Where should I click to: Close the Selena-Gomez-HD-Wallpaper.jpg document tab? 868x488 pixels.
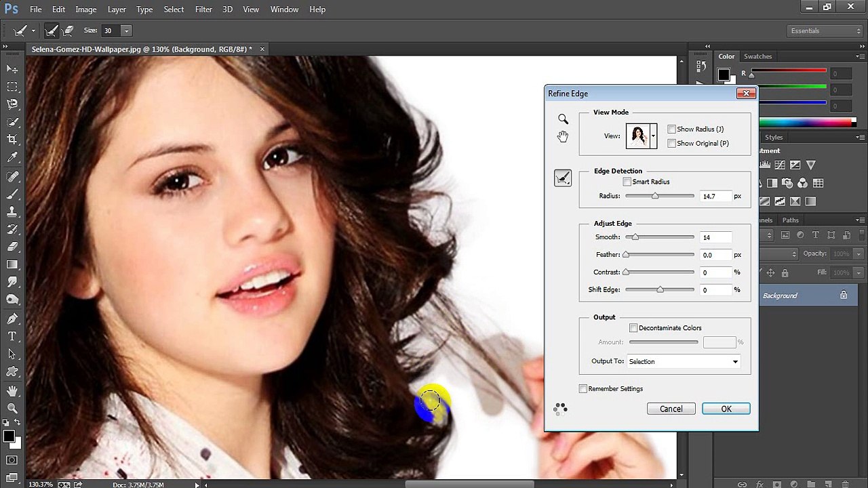[x=262, y=49]
